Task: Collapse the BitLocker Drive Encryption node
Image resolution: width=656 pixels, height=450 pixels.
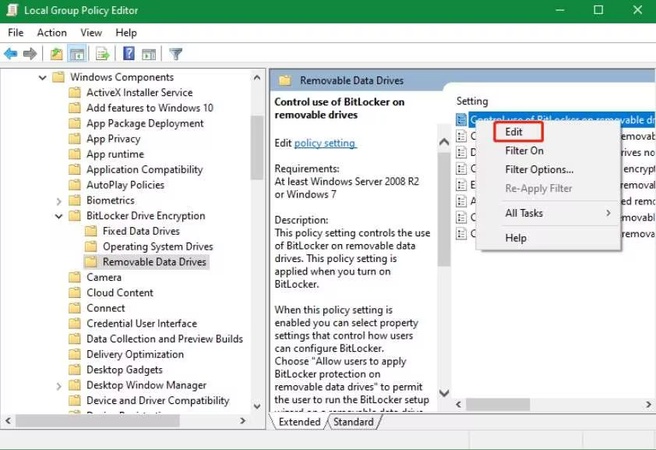Action: [x=59, y=216]
